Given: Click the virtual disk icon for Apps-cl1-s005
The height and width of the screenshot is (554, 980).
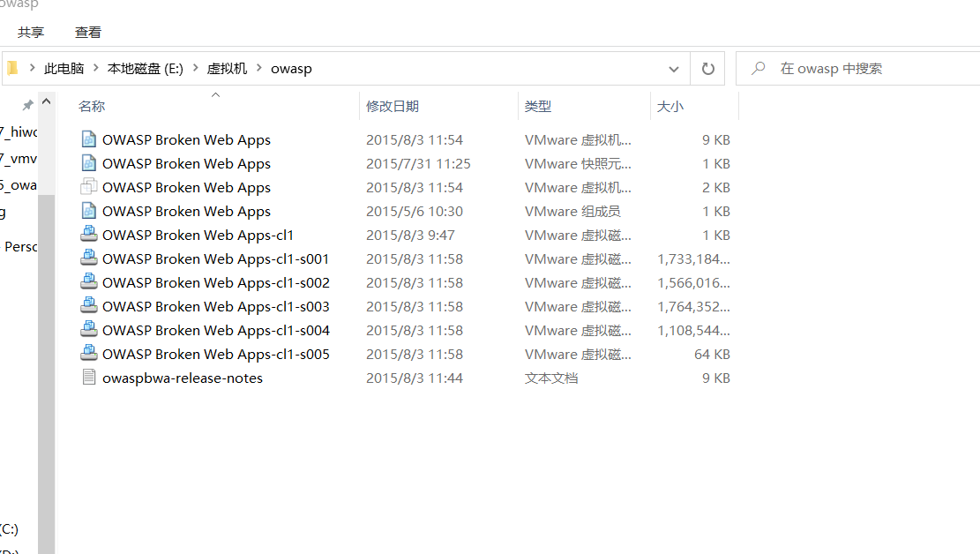Looking at the screenshot, I should pyautogui.click(x=89, y=353).
